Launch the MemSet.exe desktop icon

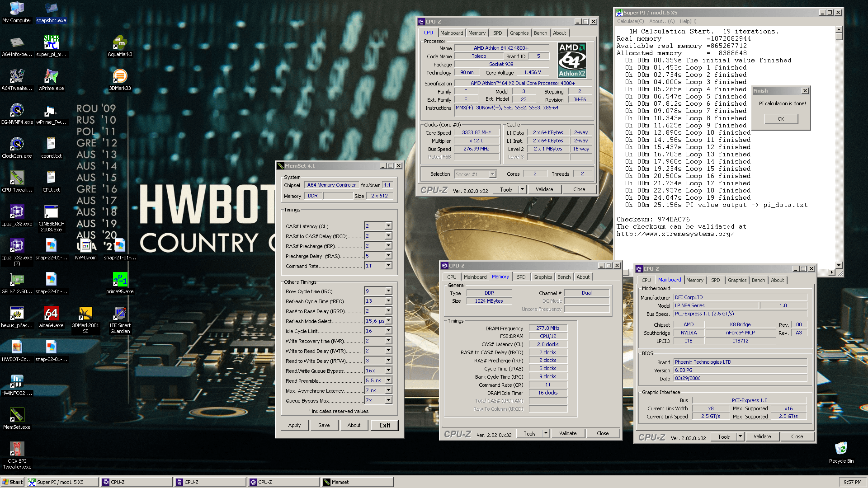pyautogui.click(x=17, y=419)
